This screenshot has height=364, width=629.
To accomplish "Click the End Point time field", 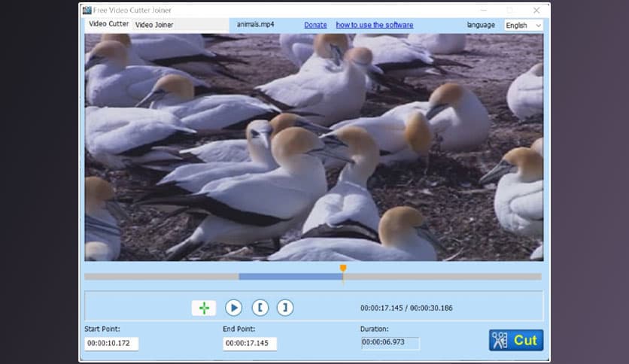I will (x=250, y=344).
